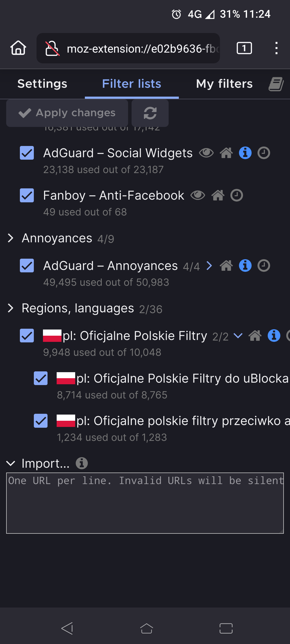Open the browser three-dot menu
The image size is (290, 644).
[x=276, y=48]
